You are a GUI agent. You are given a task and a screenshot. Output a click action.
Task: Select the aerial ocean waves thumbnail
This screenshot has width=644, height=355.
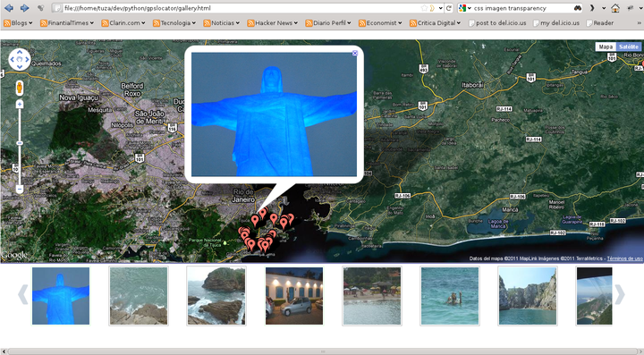139,296
